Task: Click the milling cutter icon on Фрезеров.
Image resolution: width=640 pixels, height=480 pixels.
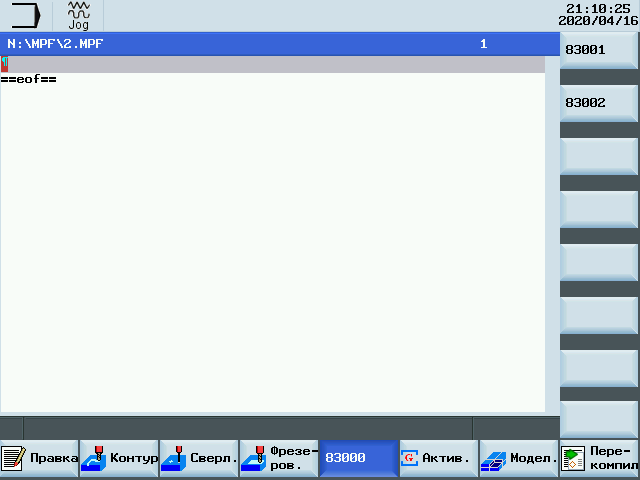Action: point(253,458)
